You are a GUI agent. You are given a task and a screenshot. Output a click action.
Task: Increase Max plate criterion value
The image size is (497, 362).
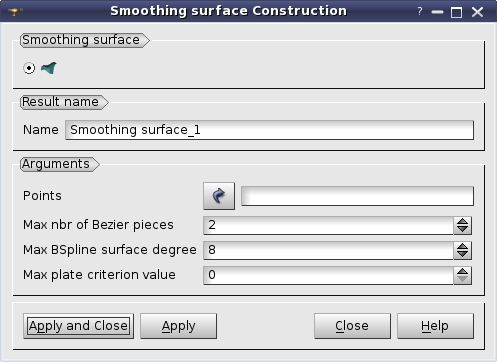pos(462,271)
